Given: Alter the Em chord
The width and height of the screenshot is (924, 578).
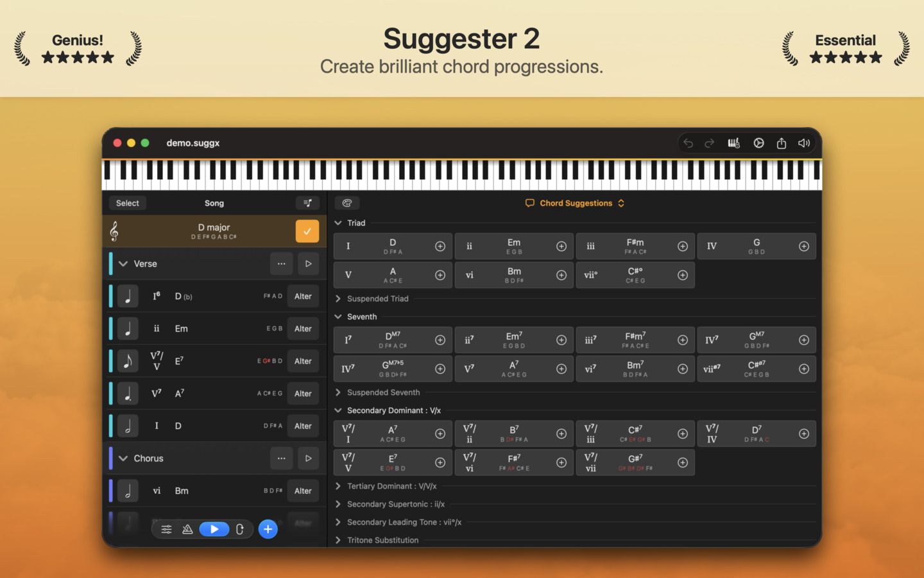Looking at the screenshot, I should click(x=303, y=329).
